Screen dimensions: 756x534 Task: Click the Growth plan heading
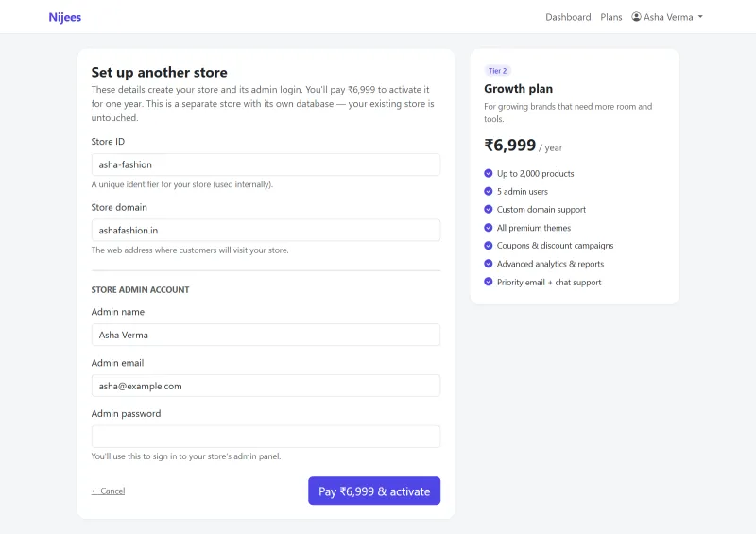click(518, 89)
